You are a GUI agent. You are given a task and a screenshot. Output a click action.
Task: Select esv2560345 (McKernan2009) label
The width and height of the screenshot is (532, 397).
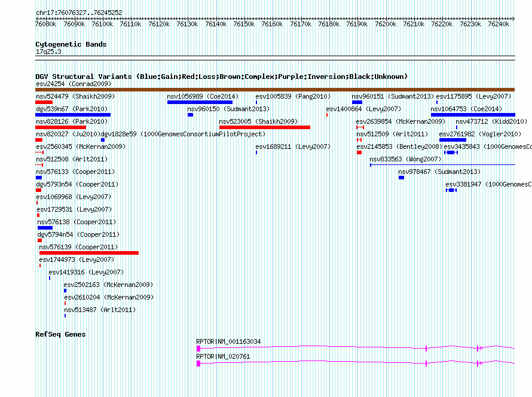tap(81, 146)
